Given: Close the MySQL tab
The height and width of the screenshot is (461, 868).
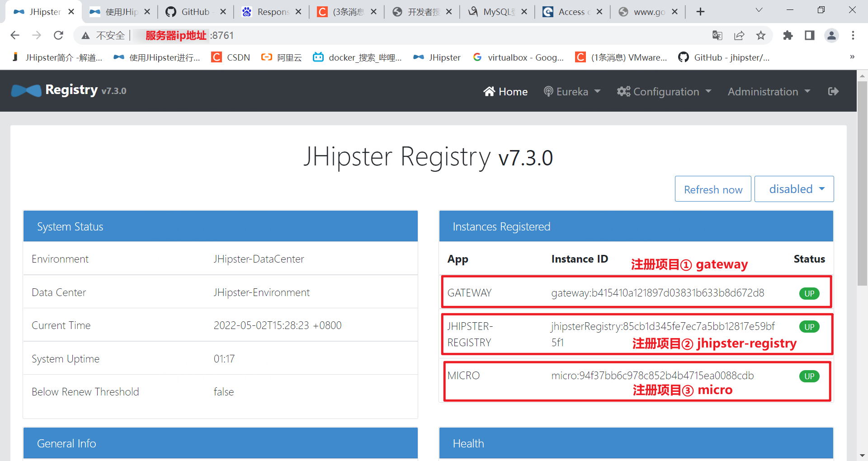Looking at the screenshot, I should tap(524, 12).
